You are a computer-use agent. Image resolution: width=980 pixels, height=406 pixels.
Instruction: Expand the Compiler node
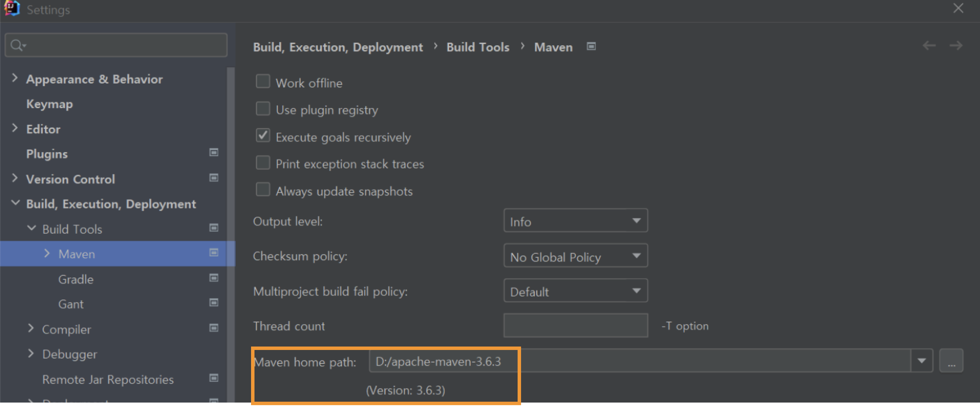(x=31, y=328)
